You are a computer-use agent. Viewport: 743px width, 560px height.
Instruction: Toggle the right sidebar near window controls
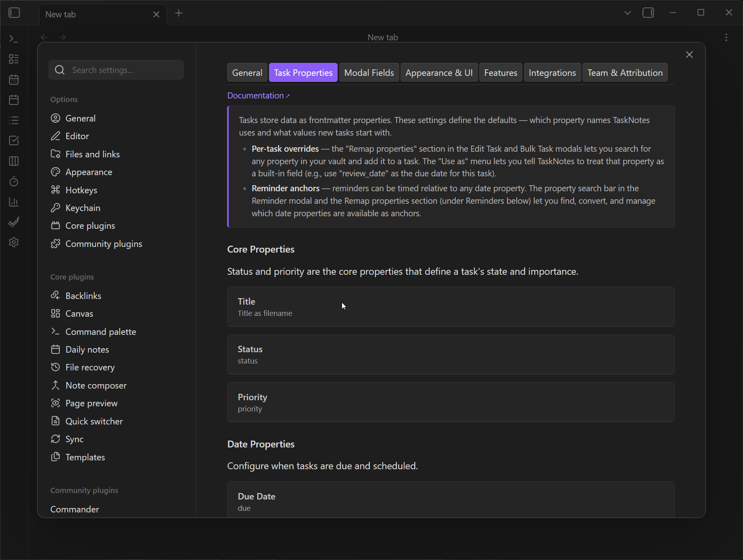[648, 13]
